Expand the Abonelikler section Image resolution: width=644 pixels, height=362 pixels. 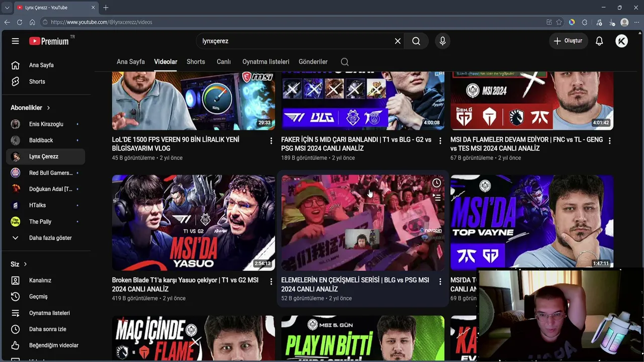coord(30,108)
